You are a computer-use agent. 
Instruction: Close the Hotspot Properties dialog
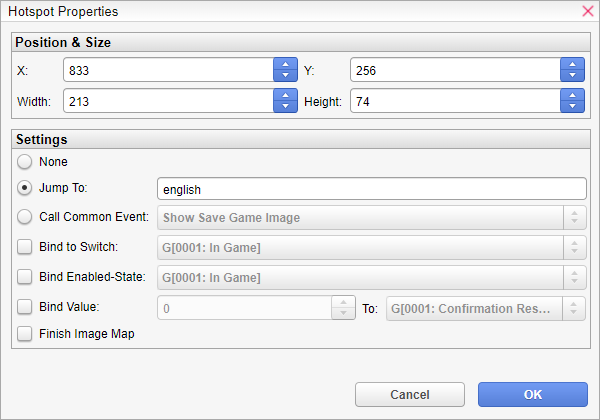coord(587,12)
